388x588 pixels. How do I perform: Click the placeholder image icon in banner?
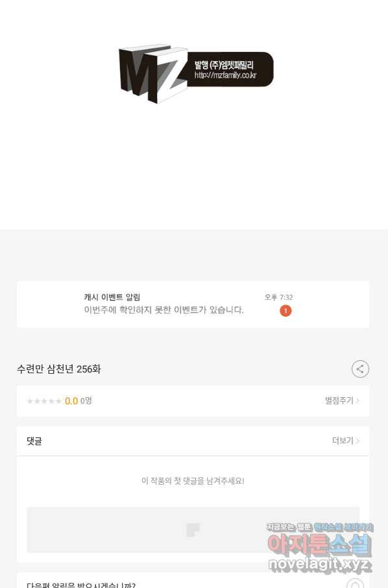point(193,530)
